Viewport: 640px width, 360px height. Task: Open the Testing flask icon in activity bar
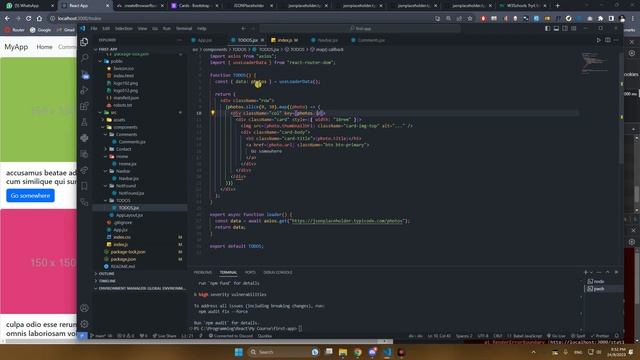pyautogui.click(x=84, y=122)
